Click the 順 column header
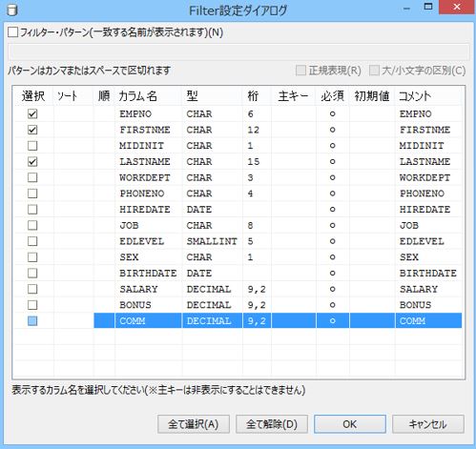Screen dimensions: 476x449 (x=104, y=96)
